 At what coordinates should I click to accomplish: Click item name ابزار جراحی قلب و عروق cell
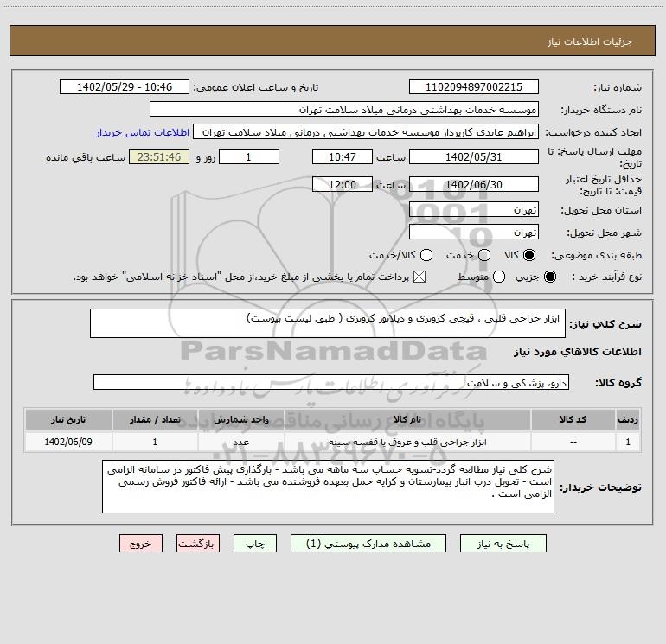pyautogui.click(x=407, y=442)
